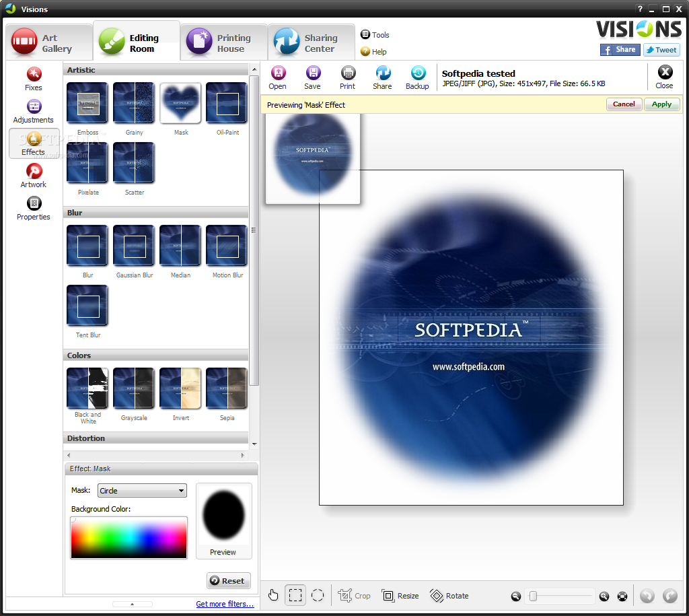Click the Save toolbar icon
The image size is (689, 616).
pyautogui.click(x=312, y=78)
